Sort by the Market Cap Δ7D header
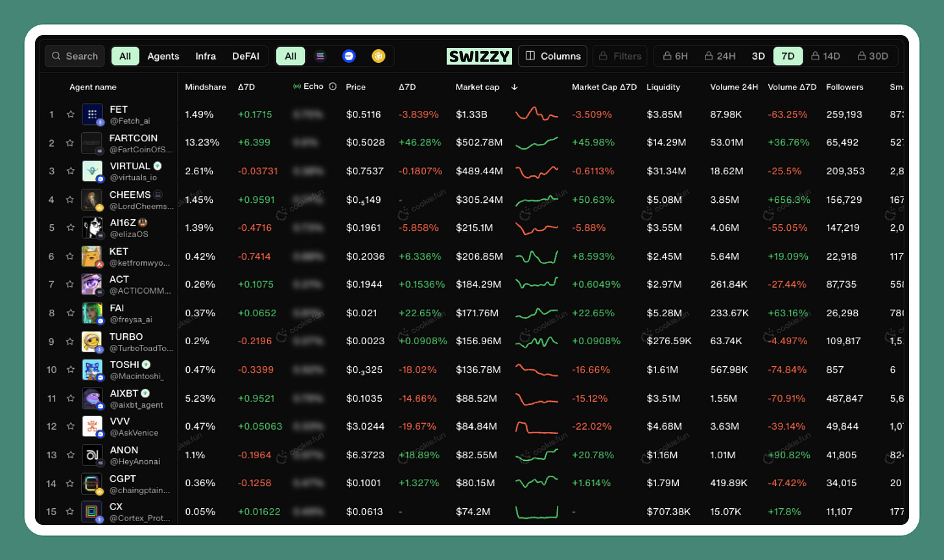944x560 pixels. pos(604,87)
